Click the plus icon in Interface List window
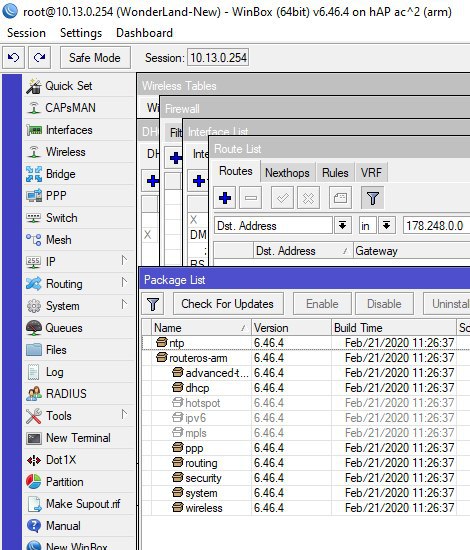Image resolution: width=470 pixels, height=550 pixels. point(199,181)
